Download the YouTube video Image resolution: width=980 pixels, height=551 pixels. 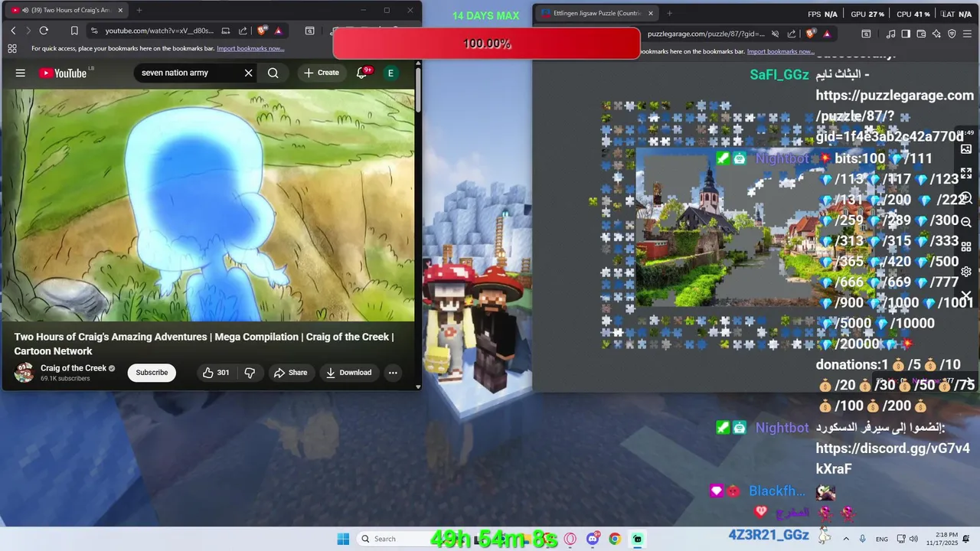pyautogui.click(x=348, y=373)
